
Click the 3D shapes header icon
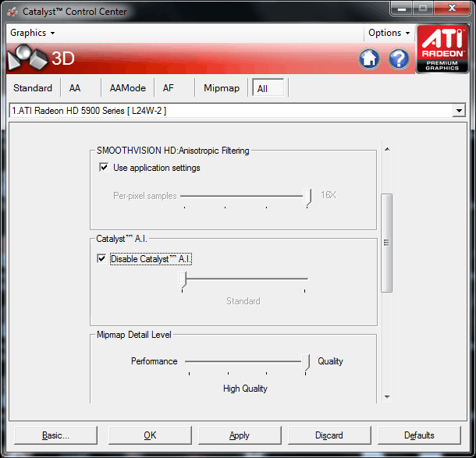tap(27, 58)
